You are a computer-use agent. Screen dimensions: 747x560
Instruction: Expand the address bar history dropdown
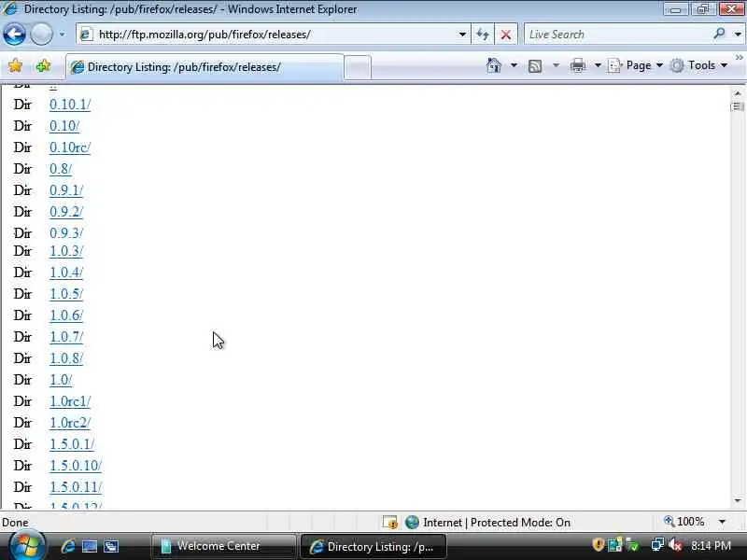point(462,35)
